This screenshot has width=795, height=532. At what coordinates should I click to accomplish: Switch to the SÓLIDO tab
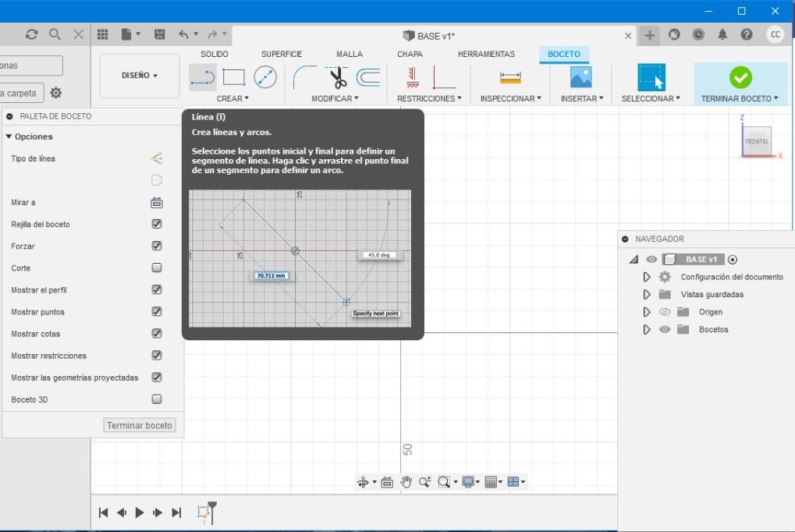[x=214, y=54]
